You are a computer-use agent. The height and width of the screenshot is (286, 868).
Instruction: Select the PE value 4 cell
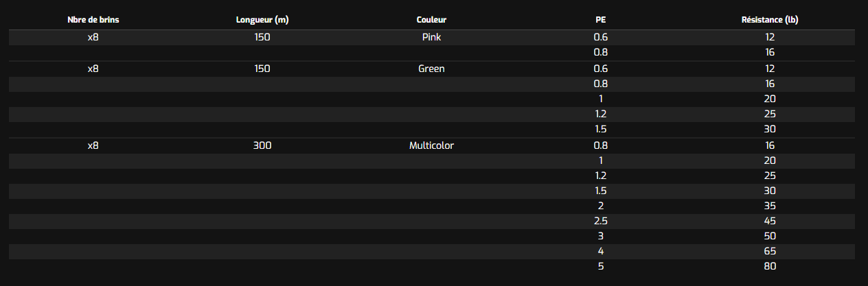pyautogui.click(x=600, y=251)
